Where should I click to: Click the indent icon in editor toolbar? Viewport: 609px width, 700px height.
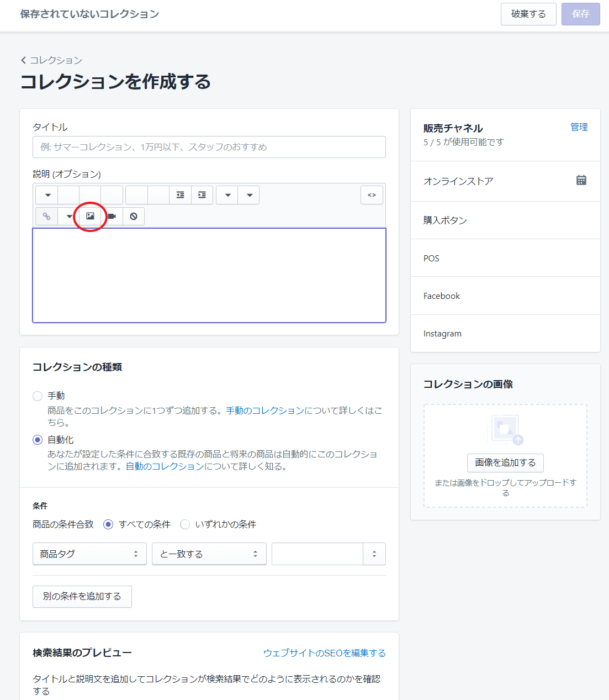(x=202, y=195)
